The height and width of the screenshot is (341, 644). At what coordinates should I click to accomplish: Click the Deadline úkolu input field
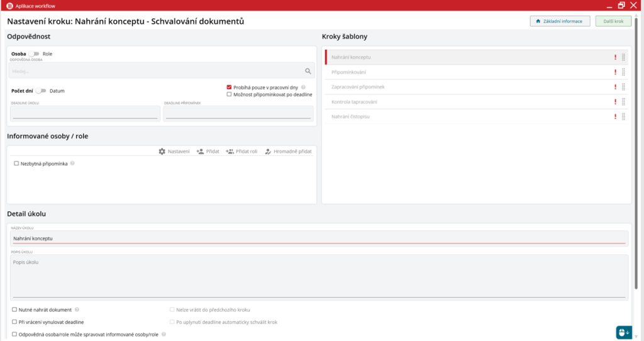coord(85,114)
